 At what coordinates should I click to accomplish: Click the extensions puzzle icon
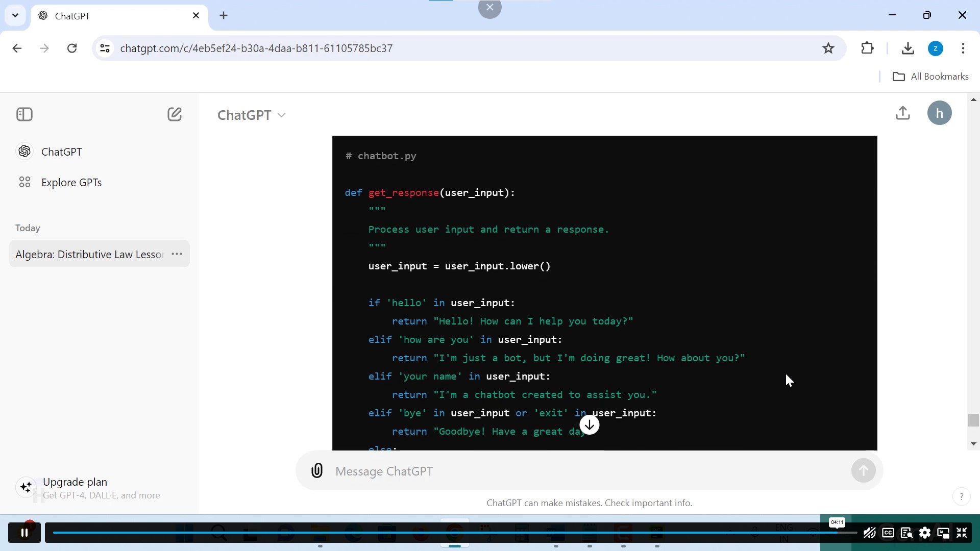[x=868, y=48]
